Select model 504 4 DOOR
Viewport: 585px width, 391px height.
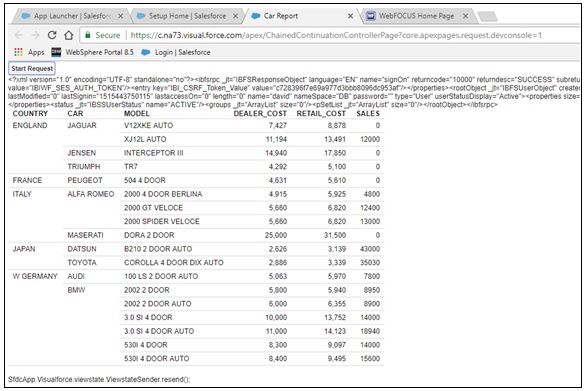coord(145,180)
